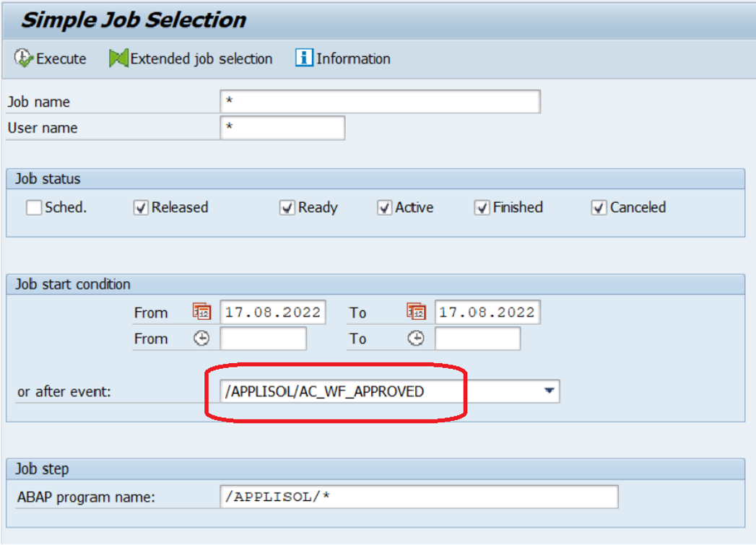Toggle the Active status checkbox
The width and height of the screenshot is (756, 545).
(x=384, y=208)
